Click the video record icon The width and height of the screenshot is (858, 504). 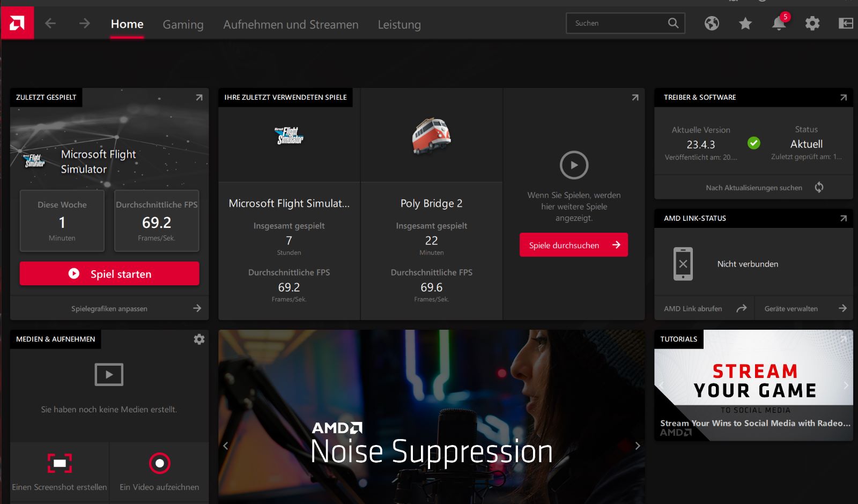(x=159, y=463)
